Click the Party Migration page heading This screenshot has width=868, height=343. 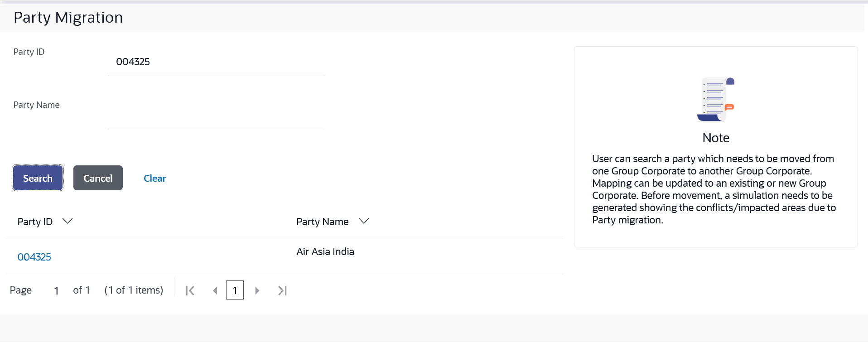point(68,18)
